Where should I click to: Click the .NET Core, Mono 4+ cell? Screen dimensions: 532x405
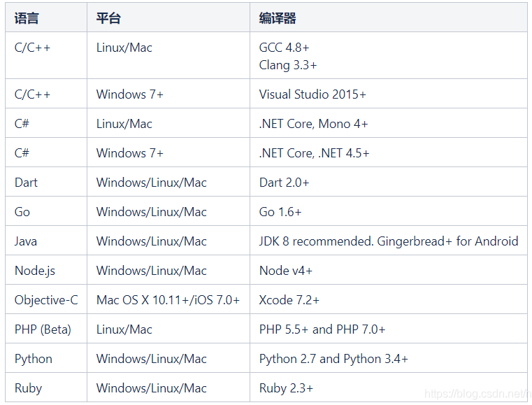(x=313, y=124)
